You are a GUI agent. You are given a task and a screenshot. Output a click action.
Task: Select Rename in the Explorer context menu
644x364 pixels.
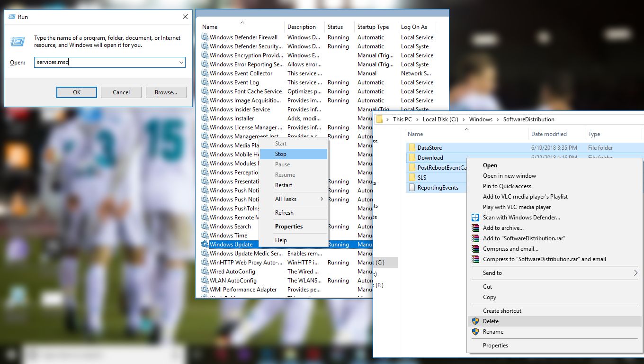pyautogui.click(x=554, y=332)
